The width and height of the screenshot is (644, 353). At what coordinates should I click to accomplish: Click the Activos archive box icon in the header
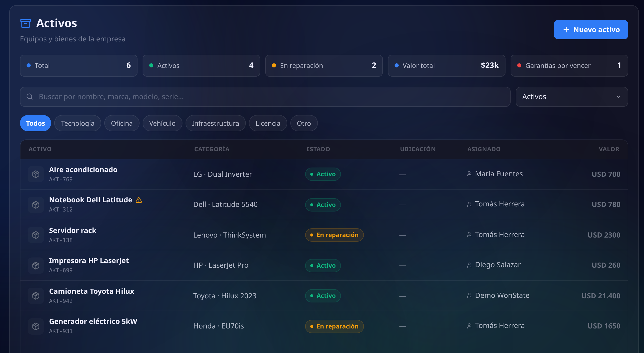pos(25,23)
